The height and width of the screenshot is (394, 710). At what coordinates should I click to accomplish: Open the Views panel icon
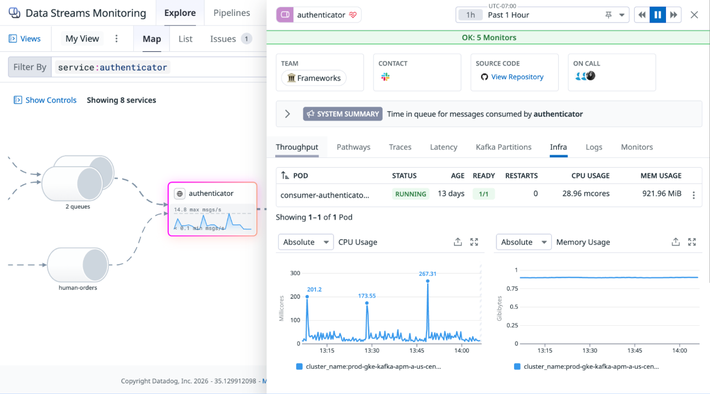pyautogui.click(x=13, y=39)
